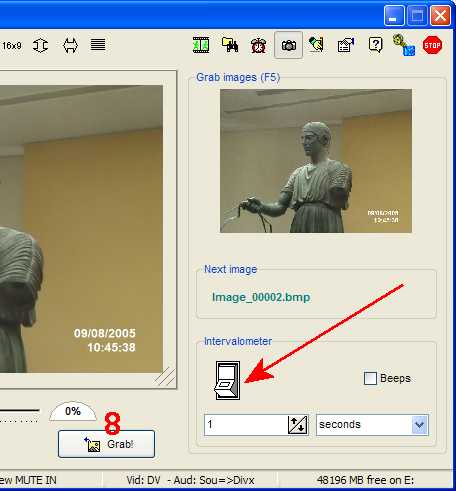Open the question mark help icon
456x491 pixels.
click(x=376, y=45)
